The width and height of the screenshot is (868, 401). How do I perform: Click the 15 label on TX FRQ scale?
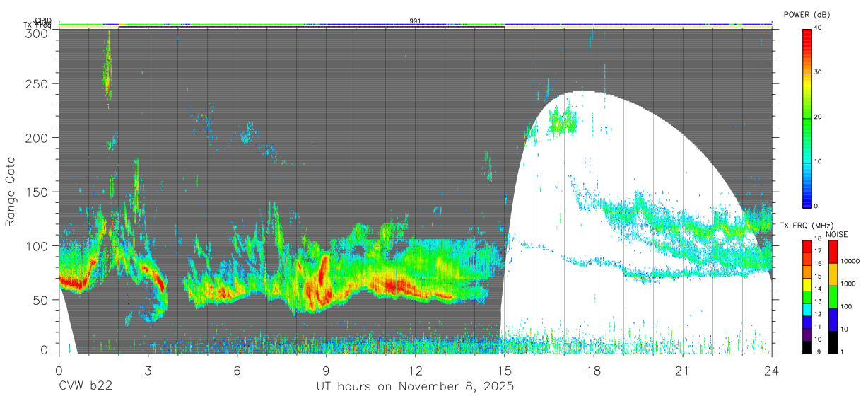click(x=818, y=277)
